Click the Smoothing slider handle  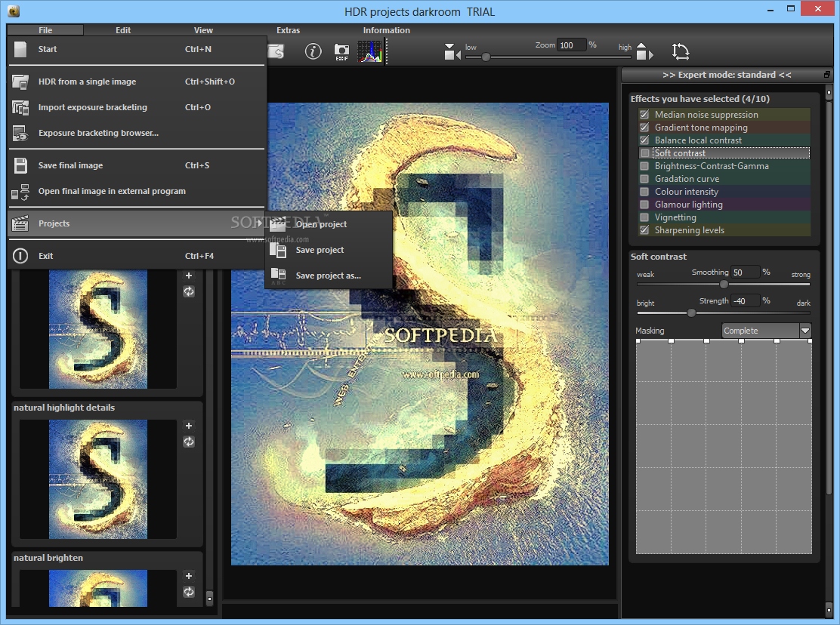[724, 284]
